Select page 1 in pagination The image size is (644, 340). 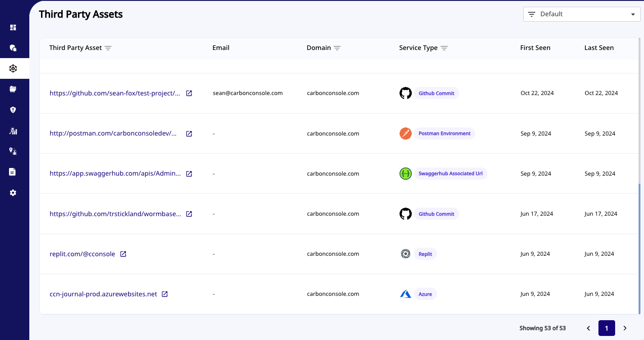607,328
